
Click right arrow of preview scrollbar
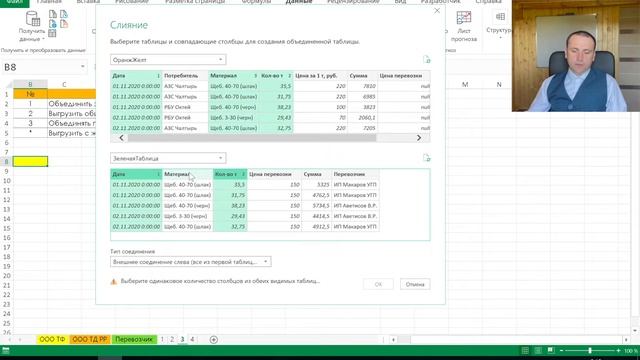tap(419, 138)
